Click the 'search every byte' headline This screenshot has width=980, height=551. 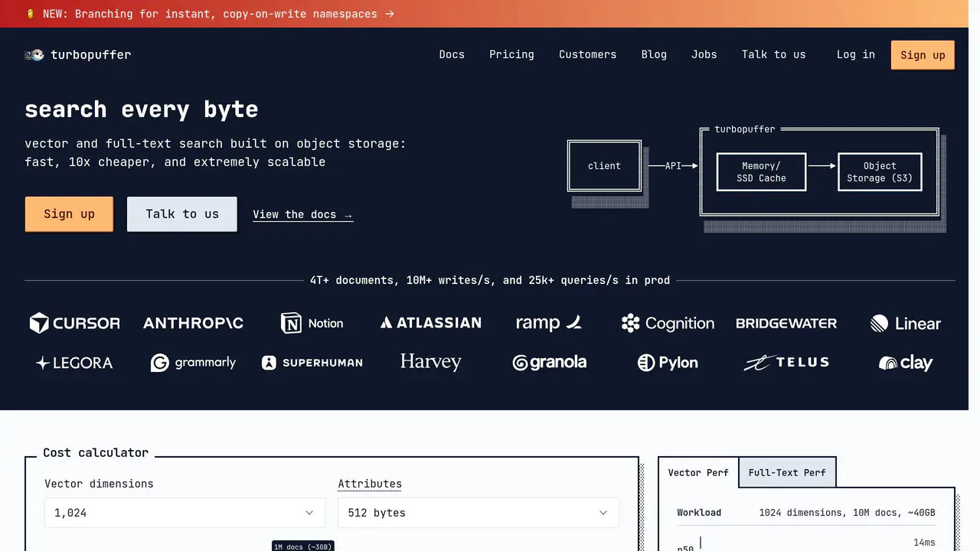[x=142, y=109]
